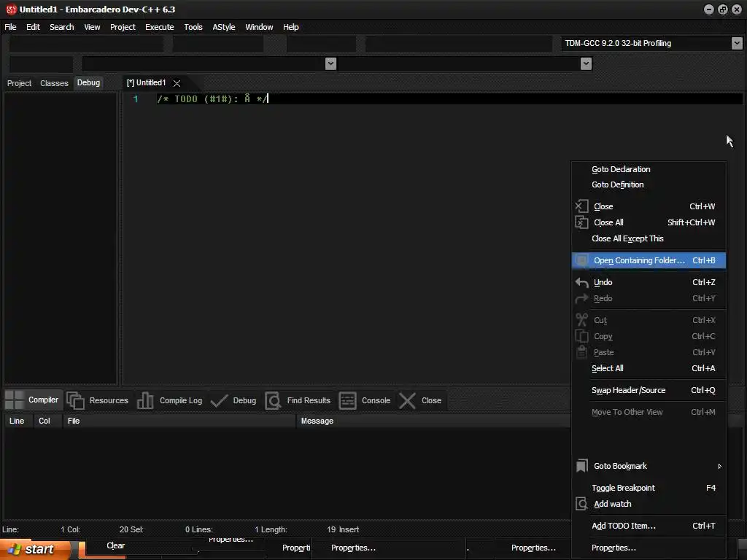Open the File menu
The width and height of the screenshot is (747, 560).
pos(10,27)
